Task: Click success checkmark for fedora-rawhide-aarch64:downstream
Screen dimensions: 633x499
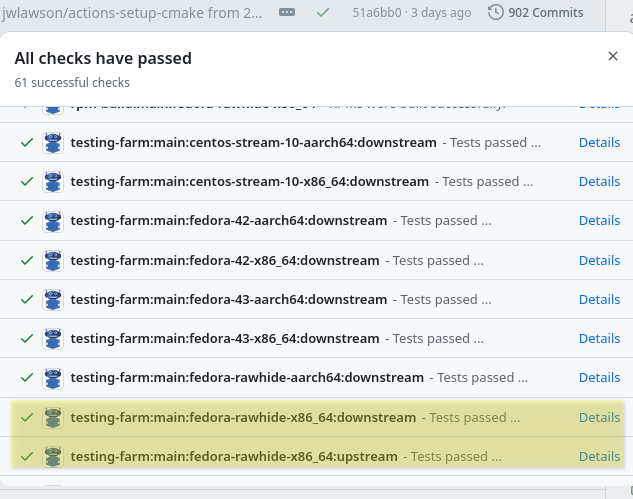Action: (x=27, y=378)
